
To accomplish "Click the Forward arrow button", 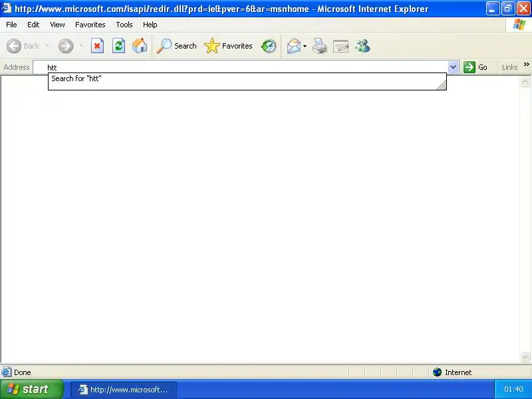I will click(65, 46).
